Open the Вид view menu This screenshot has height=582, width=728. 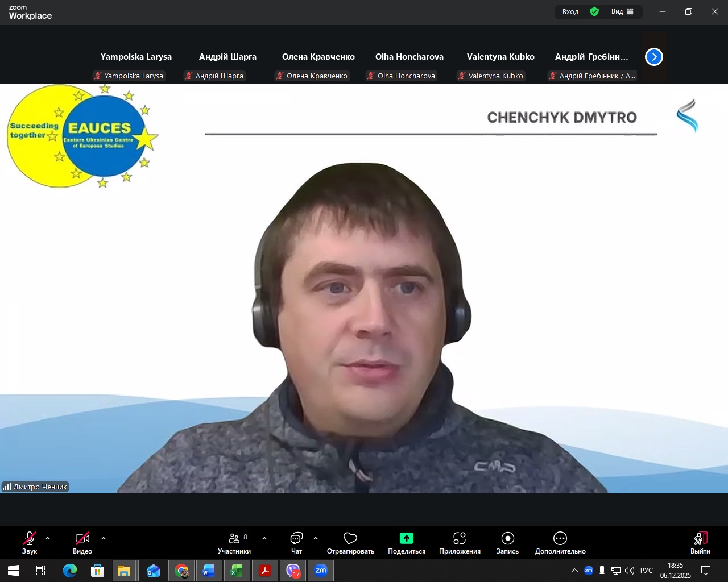click(x=622, y=11)
